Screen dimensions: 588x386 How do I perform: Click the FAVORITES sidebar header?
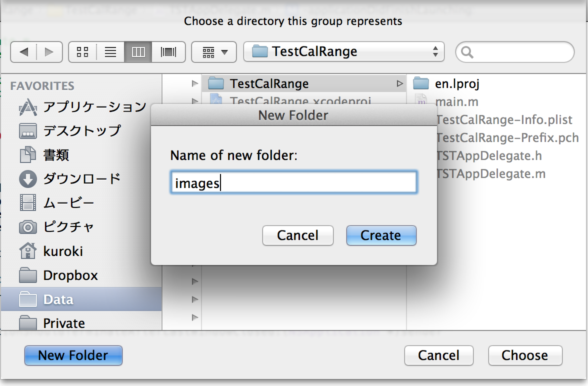(x=42, y=86)
